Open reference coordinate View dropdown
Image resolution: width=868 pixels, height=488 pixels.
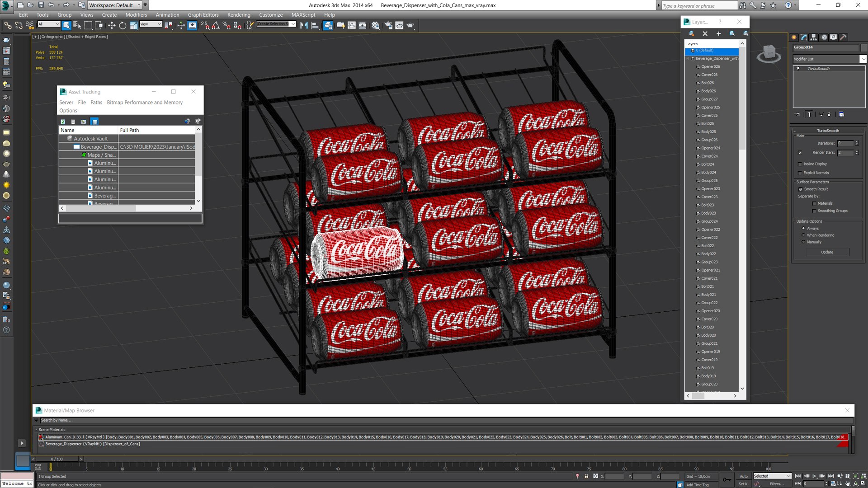pos(151,24)
